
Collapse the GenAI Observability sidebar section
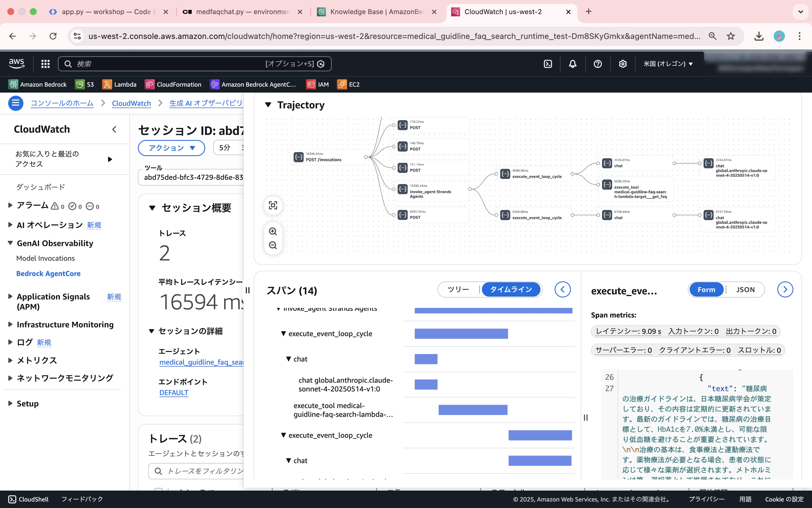(10, 243)
